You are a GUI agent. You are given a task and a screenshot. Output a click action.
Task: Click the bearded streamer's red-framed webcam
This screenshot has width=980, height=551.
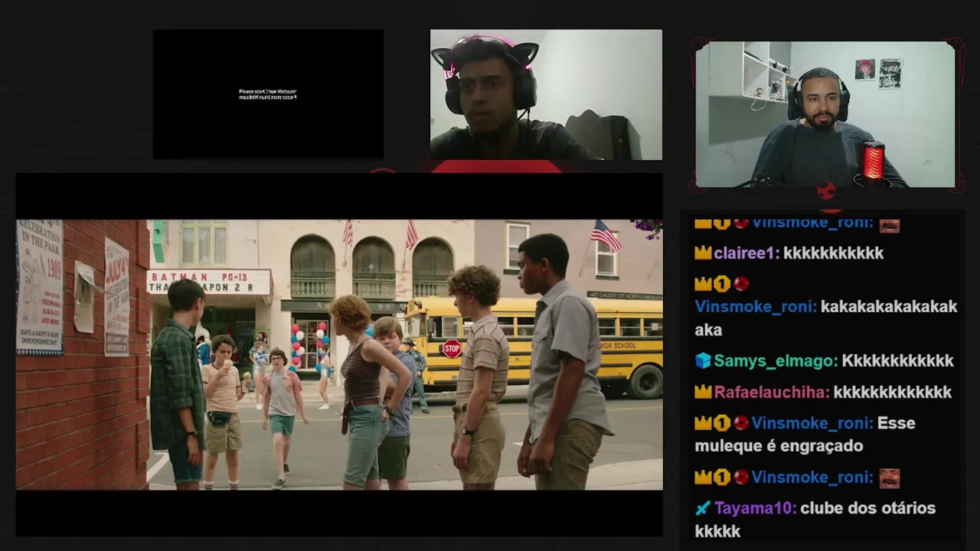[x=825, y=115]
